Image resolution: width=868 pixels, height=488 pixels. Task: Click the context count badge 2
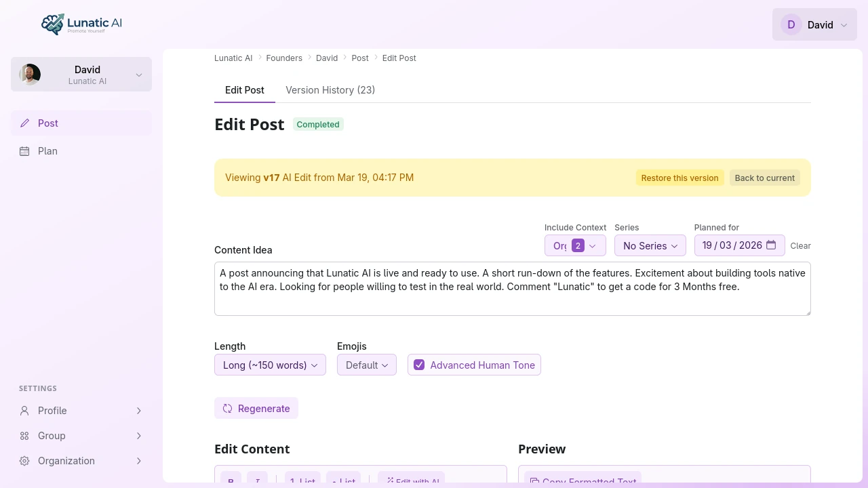point(578,245)
